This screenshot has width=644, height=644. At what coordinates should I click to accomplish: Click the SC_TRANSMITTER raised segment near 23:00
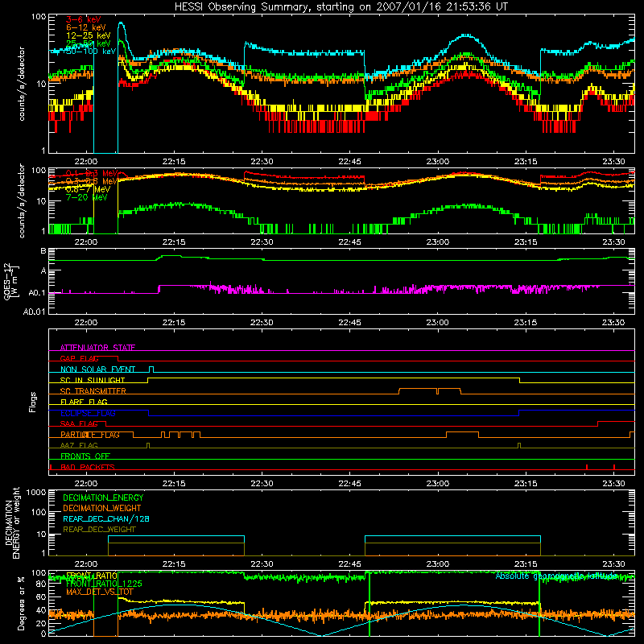click(430, 391)
